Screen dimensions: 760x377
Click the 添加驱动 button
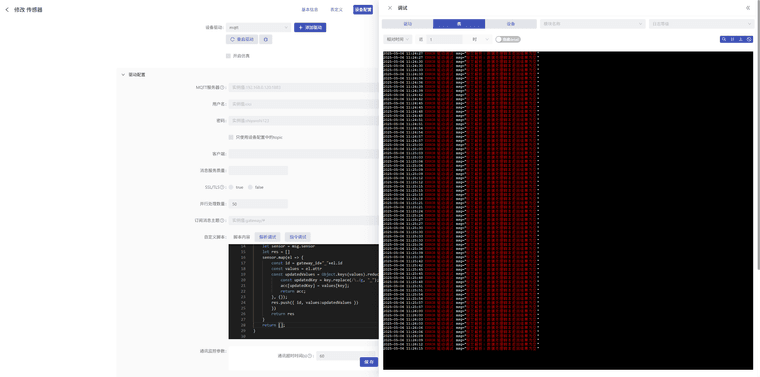click(310, 28)
